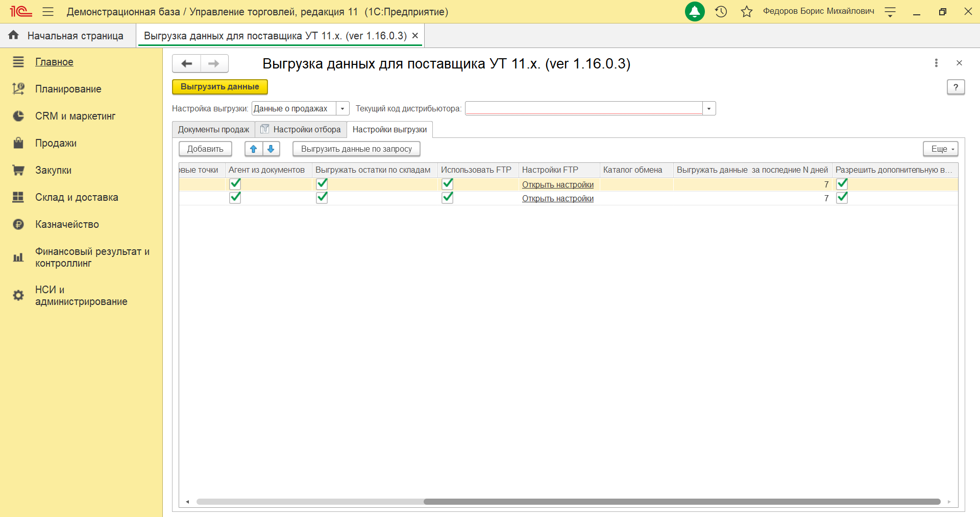Viewport: 980px width, 517px height.
Task: Switch to Документы продаж tab
Action: point(213,129)
